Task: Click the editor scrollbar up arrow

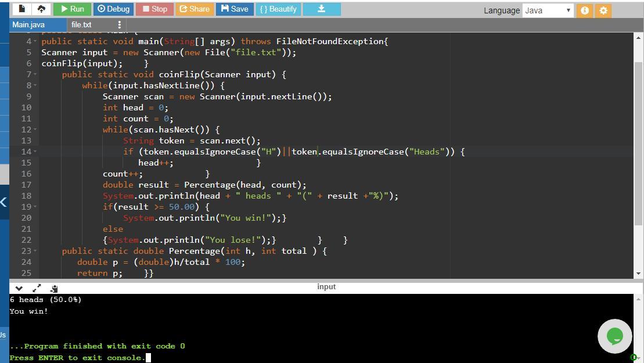Action: [x=638, y=38]
